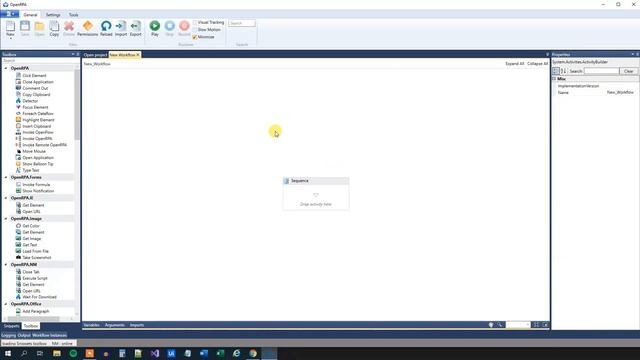Image resolution: width=640 pixels, height=360 pixels.
Task: Click the Open folder icon
Action: pyautogui.click(x=40, y=28)
